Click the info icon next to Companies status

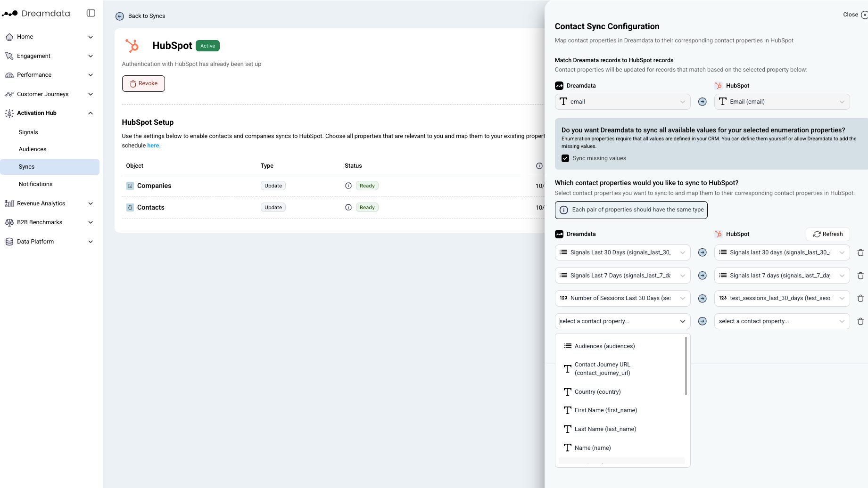(x=348, y=186)
